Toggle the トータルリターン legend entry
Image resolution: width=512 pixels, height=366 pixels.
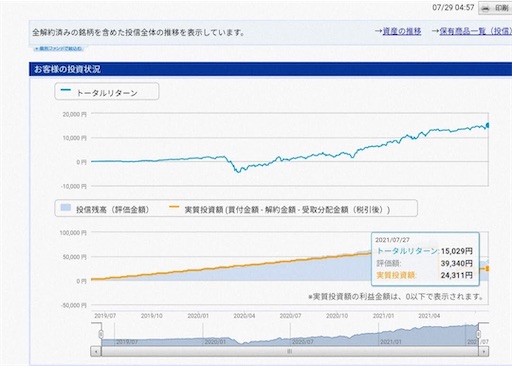tap(107, 92)
